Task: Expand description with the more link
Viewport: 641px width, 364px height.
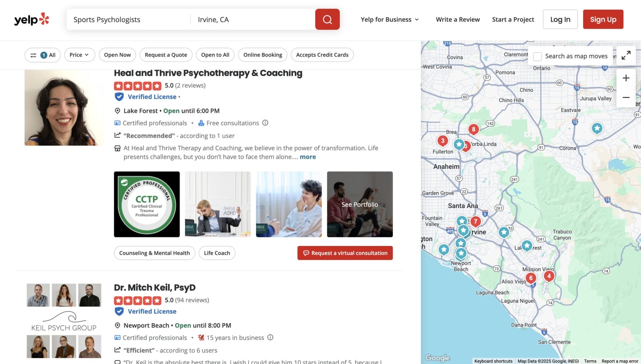Action: [x=307, y=157]
